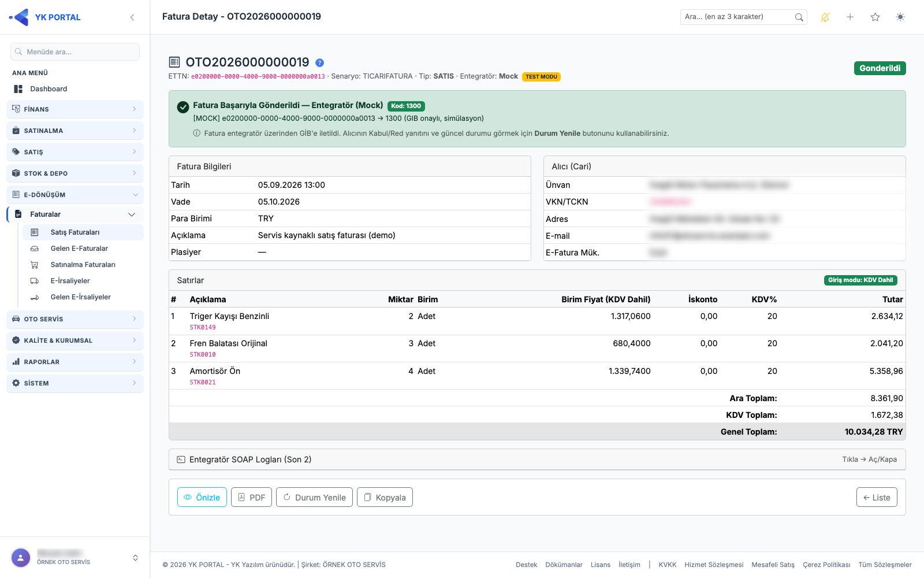Open Çerez Politikası footer link

pyautogui.click(x=826, y=565)
